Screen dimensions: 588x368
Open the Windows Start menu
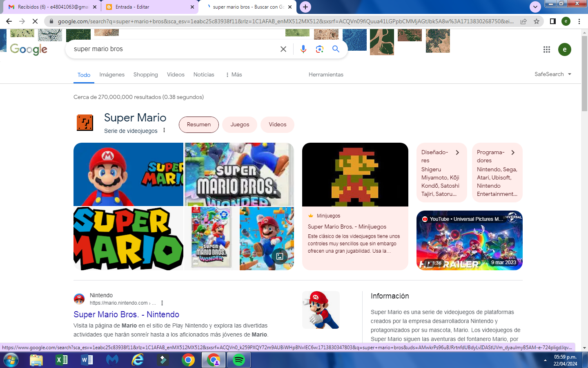(x=11, y=360)
